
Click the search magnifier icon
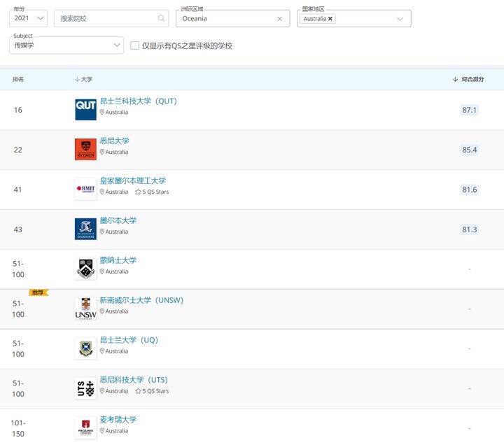point(162,18)
